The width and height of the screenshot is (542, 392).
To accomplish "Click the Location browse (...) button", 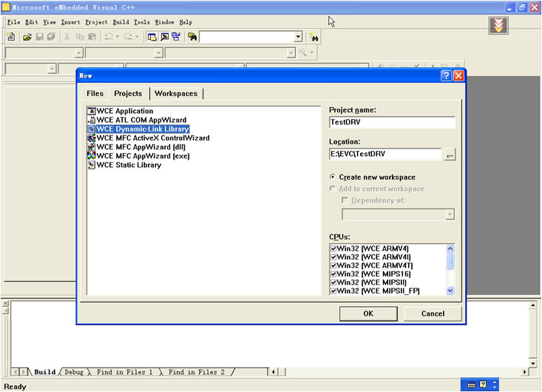I will (449, 155).
